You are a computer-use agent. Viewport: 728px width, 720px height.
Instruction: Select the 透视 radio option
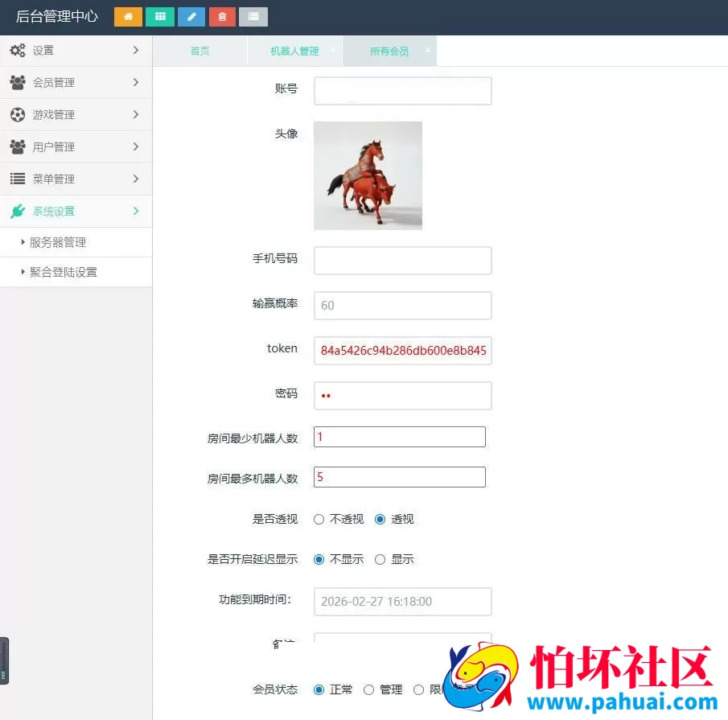coord(380,519)
